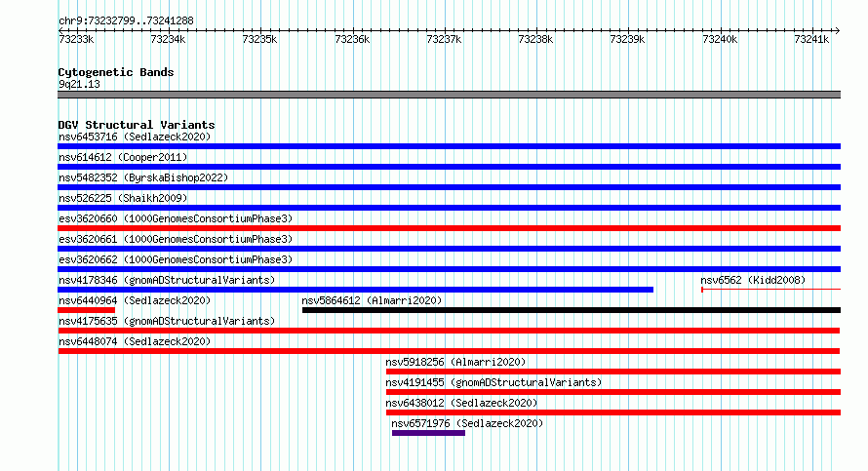Select the blue bar beneath esv3620661
Viewport: 868px width, 471px height.
point(449,249)
